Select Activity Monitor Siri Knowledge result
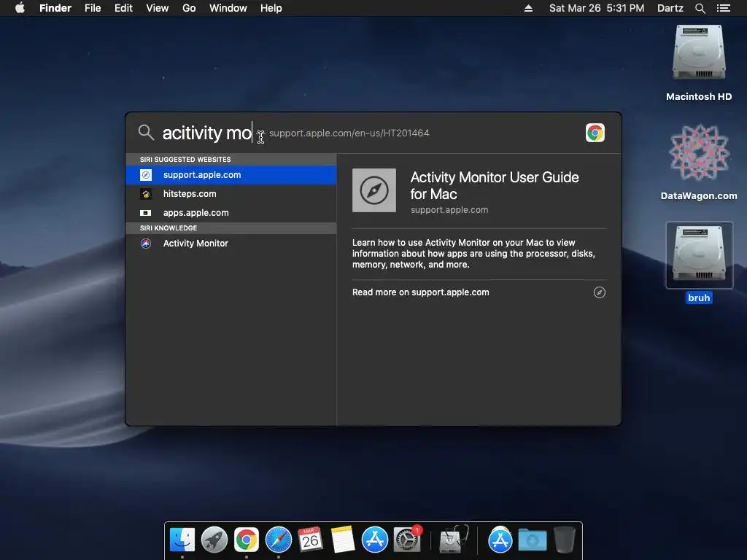747x560 pixels. (x=231, y=244)
